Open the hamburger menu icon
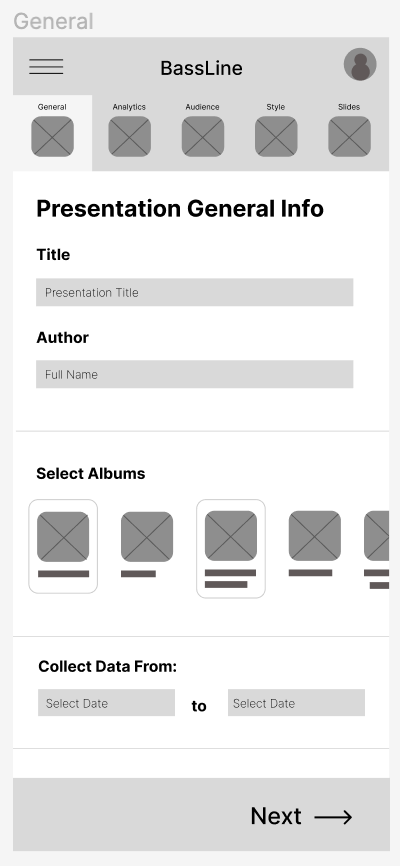This screenshot has width=400, height=866. click(46, 67)
